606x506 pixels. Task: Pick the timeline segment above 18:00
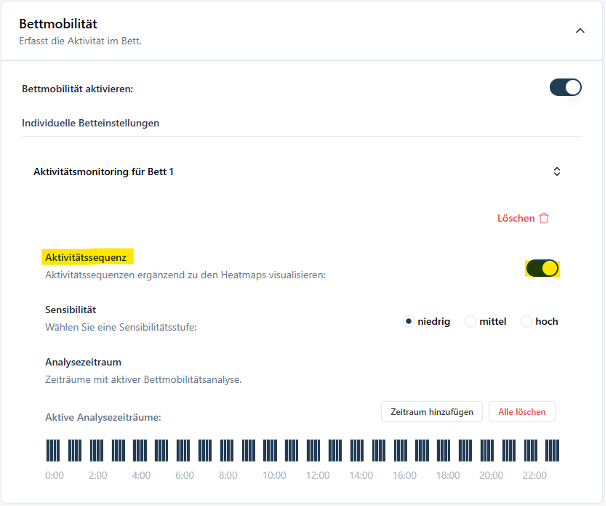(448, 449)
